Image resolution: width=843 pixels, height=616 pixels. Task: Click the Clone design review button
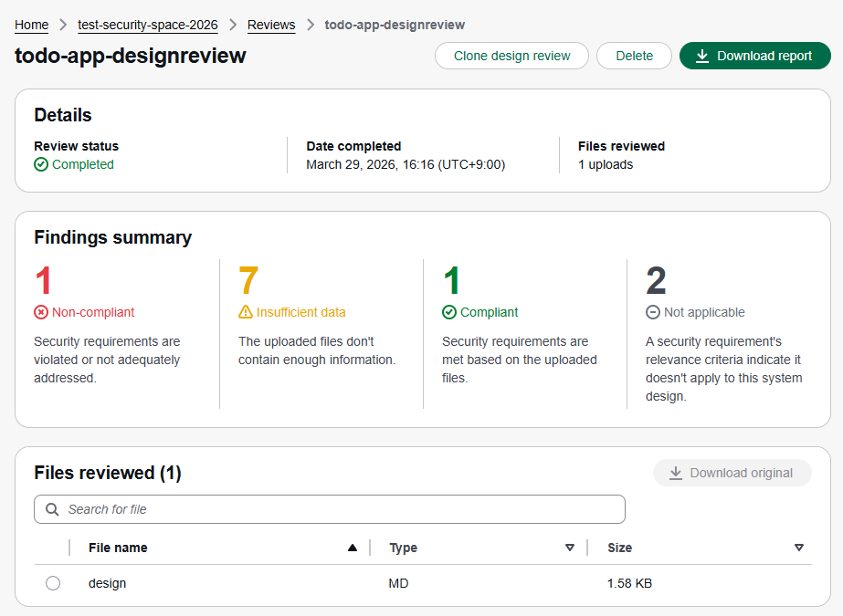[x=512, y=56]
